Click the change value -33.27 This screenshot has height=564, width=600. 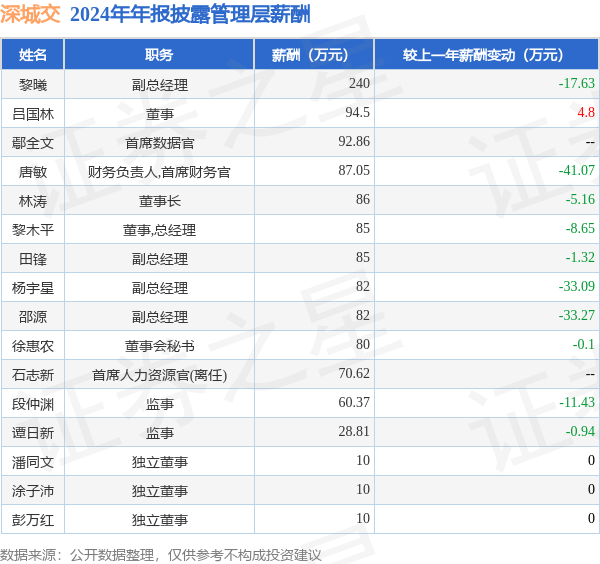tap(577, 316)
